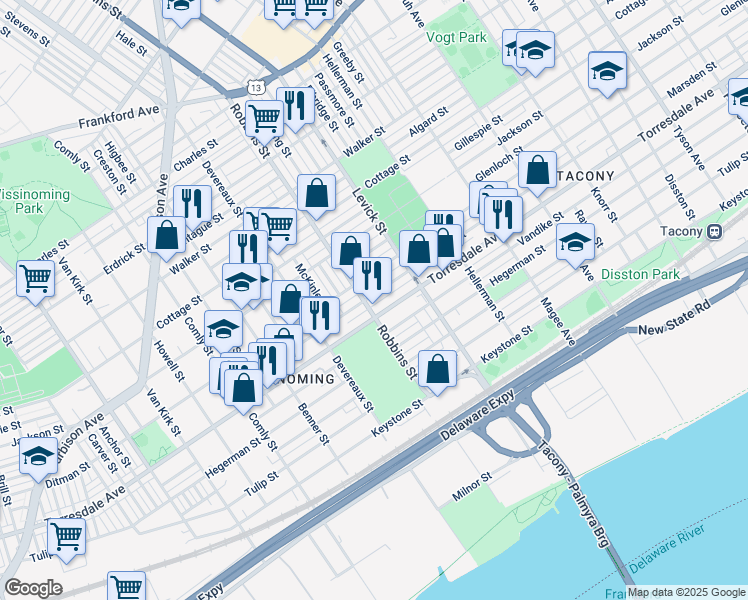This screenshot has width=748, height=600.
Task: Click the shopping cart marker above Tulip St bottom-left
Action: (66, 538)
